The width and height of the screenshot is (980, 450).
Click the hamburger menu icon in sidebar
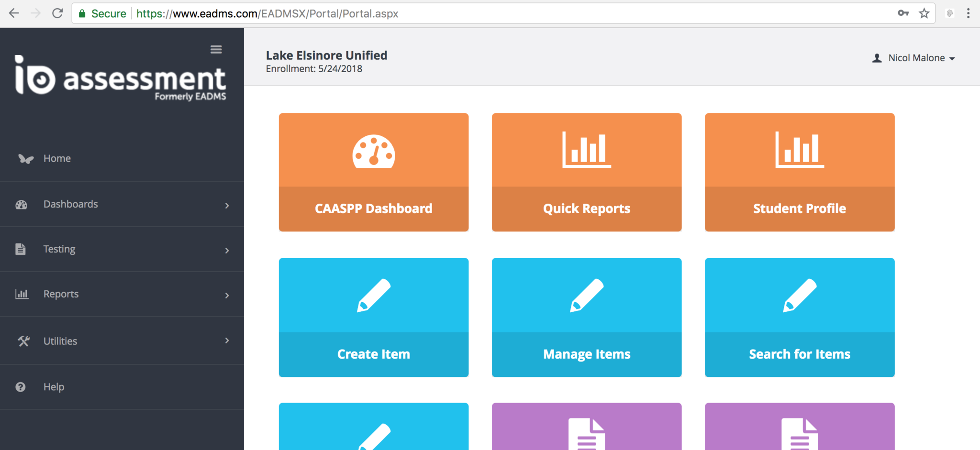click(216, 49)
